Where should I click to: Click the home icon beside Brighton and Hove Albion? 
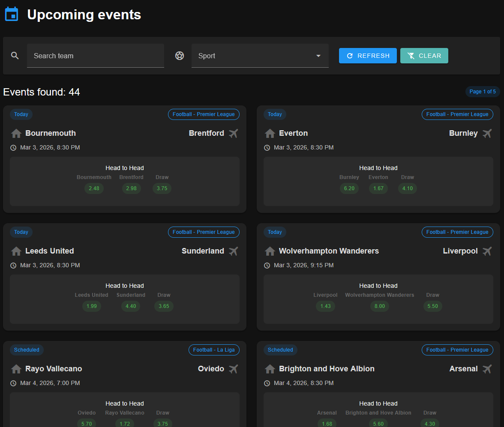point(270,369)
